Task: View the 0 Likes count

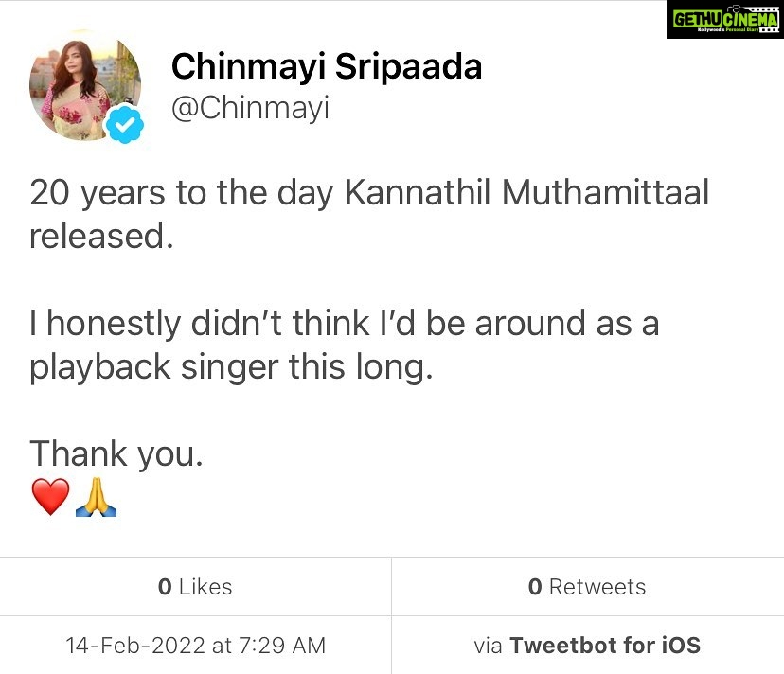Action: [x=195, y=587]
